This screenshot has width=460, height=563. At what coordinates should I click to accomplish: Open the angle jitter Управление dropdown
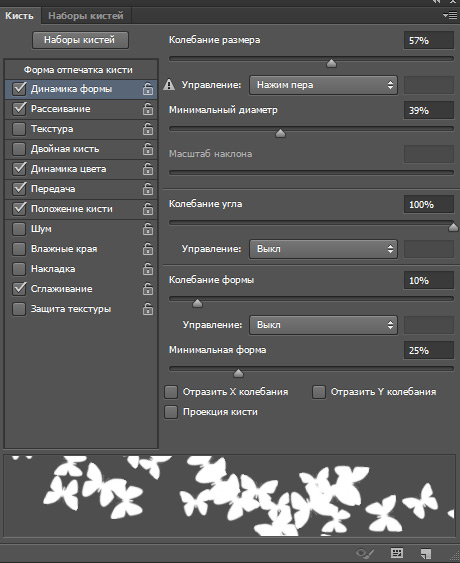click(x=323, y=249)
